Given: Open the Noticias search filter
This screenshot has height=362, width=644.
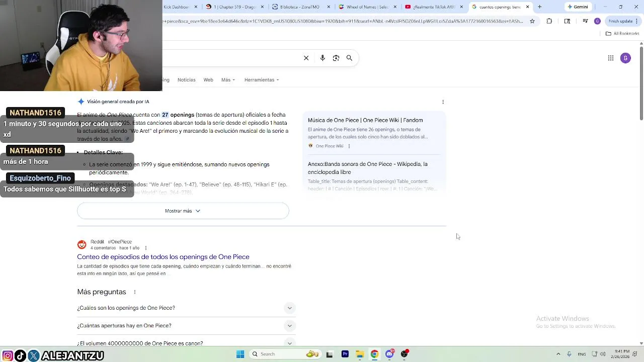Looking at the screenshot, I should pos(186,80).
